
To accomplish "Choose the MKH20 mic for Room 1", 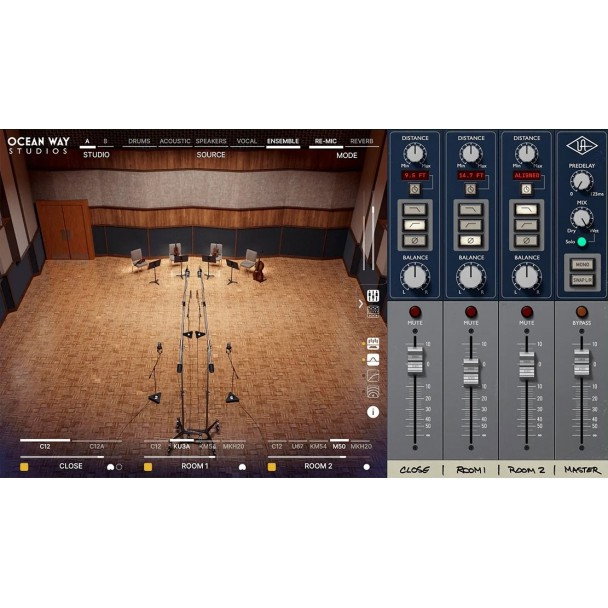I will 233,446.
